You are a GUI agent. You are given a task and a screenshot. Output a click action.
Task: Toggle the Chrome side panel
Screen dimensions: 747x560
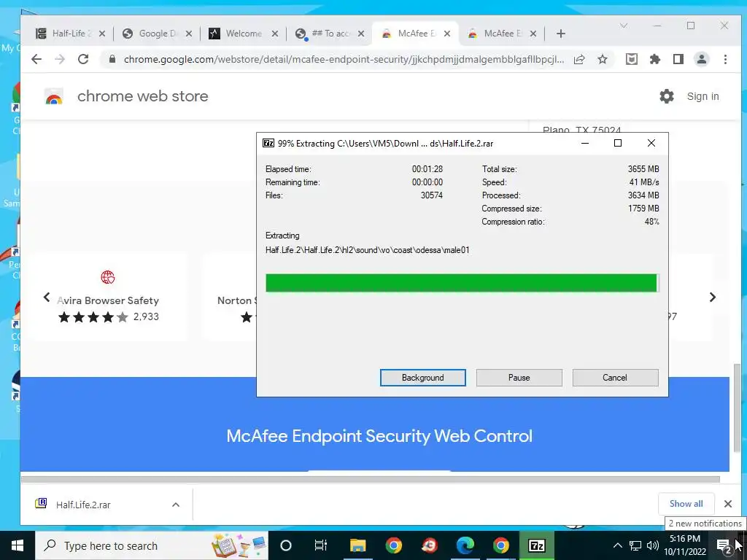point(678,59)
